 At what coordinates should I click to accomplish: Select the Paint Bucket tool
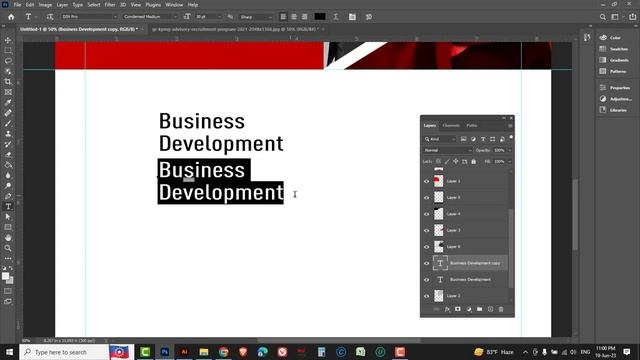coord(8,165)
